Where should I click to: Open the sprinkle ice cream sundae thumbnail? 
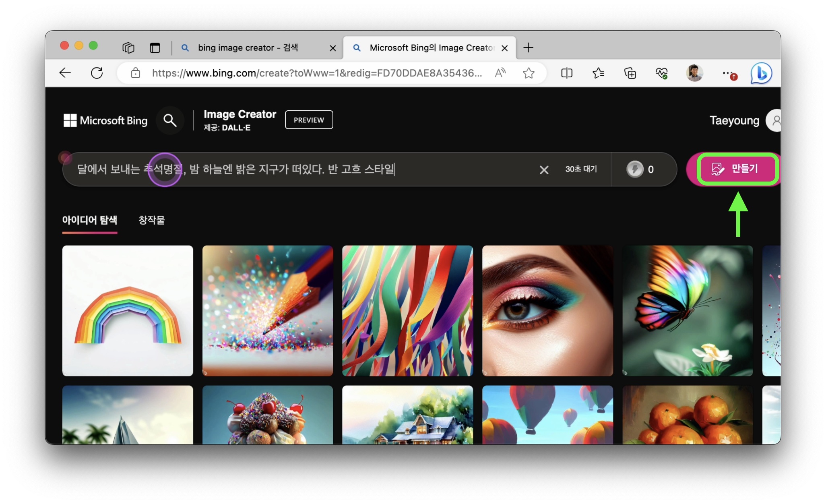(x=268, y=415)
